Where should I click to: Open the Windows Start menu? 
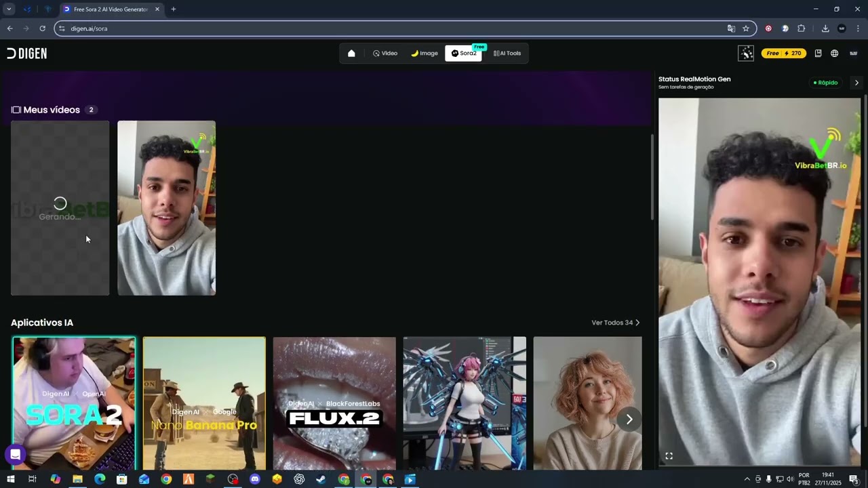coord(10,479)
